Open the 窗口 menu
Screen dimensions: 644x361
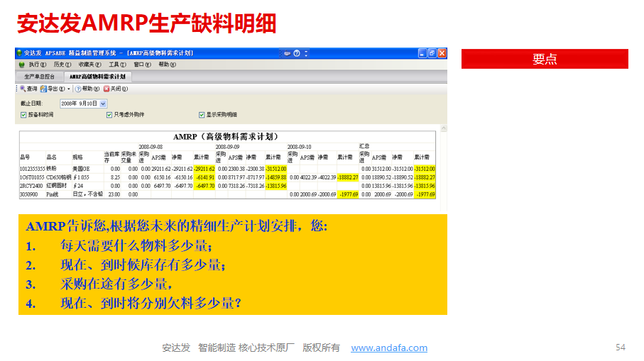[x=142, y=65]
